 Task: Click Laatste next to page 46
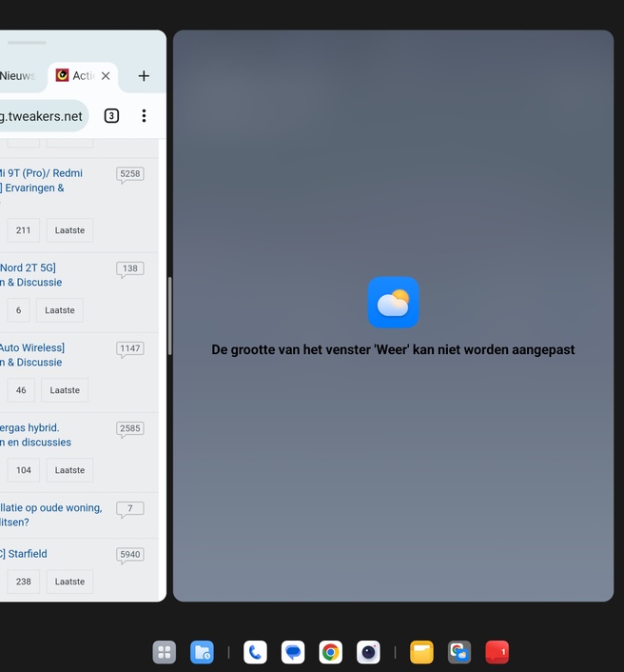[65, 390]
